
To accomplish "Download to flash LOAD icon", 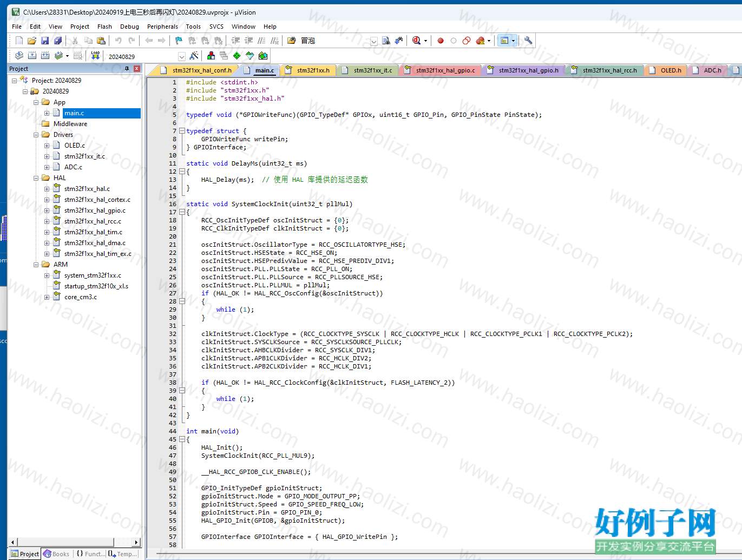I will pyautogui.click(x=95, y=56).
